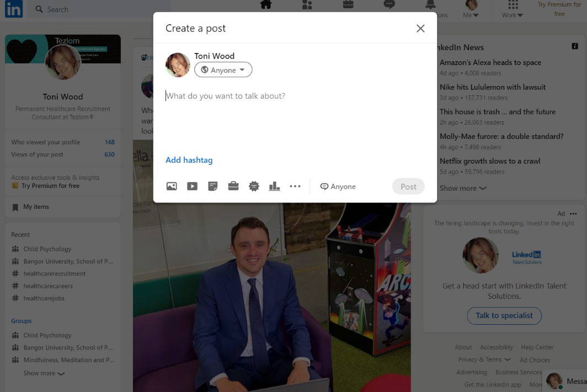Viewport: 587px width, 392px height.
Task: Open the LinkedIn home logo icon
Action: [14, 9]
